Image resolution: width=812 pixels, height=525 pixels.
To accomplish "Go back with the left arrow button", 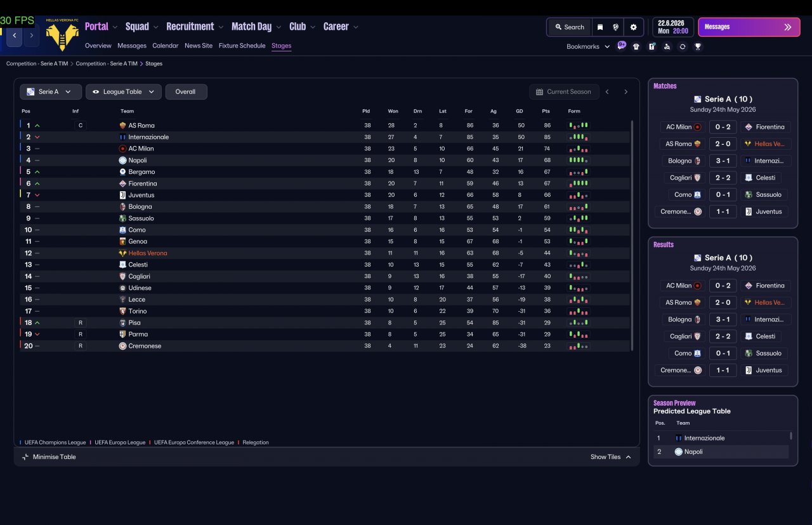I will pyautogui.click(x=14, y=36).
